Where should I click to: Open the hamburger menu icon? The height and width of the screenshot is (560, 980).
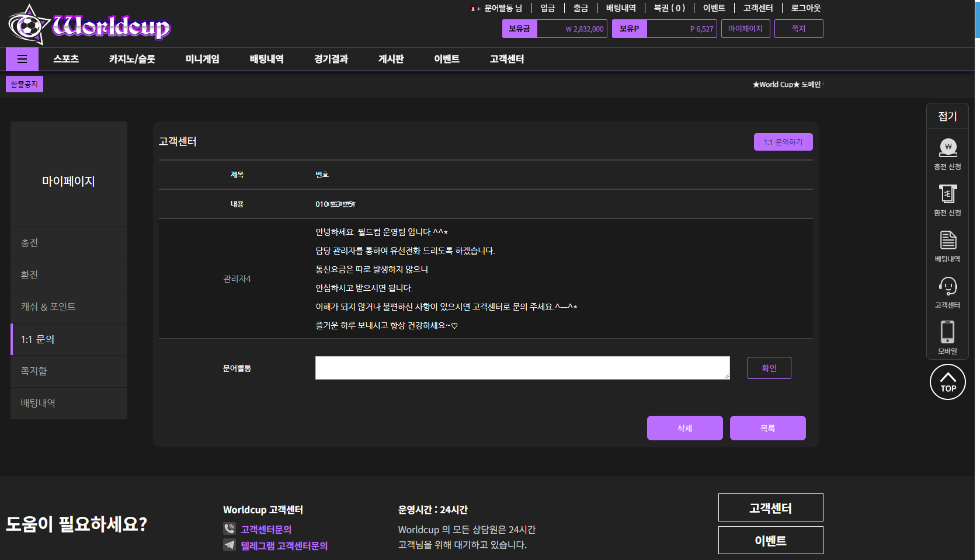click(22, 59)
